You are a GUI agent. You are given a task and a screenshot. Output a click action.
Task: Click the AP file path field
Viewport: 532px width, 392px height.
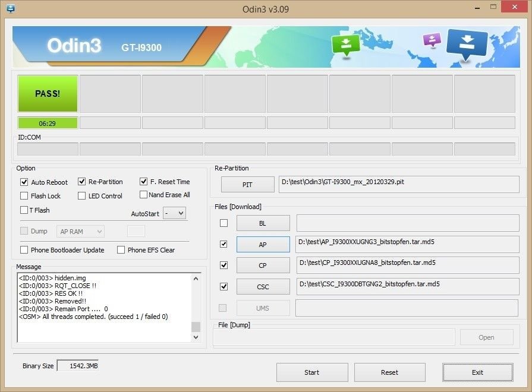pyautogui.click(x=407, y=244)
